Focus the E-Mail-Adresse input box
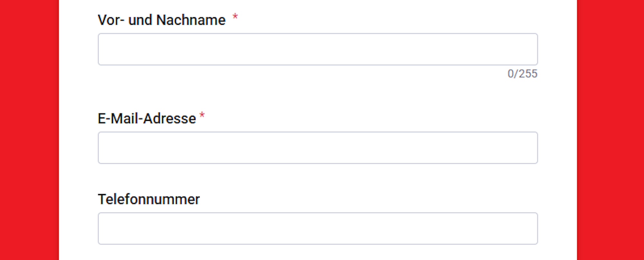 click(317, 148)
